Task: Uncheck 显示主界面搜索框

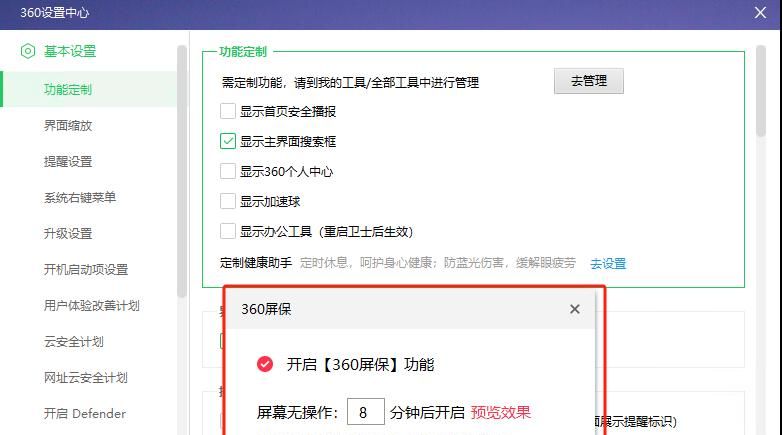Action: point(228,141)
